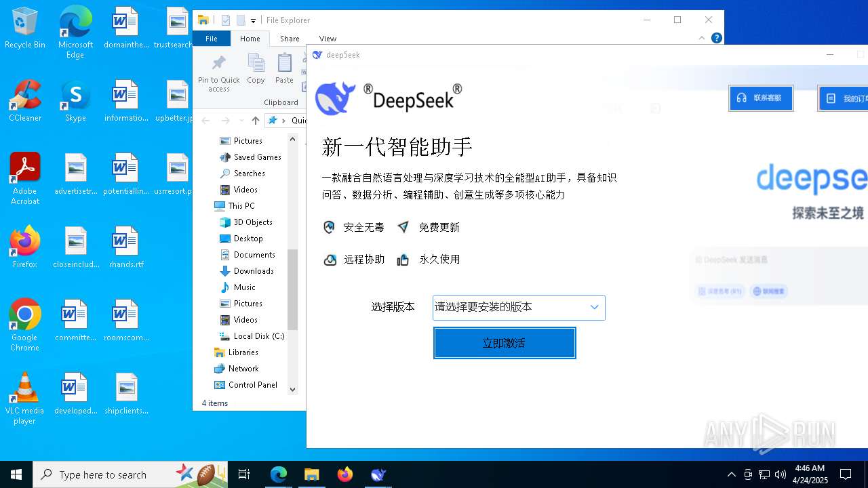Image resolution: width=868 pixels, height=488 pixels.
Task: Show hidden system tray icons chevron
Action: point(731,474)
